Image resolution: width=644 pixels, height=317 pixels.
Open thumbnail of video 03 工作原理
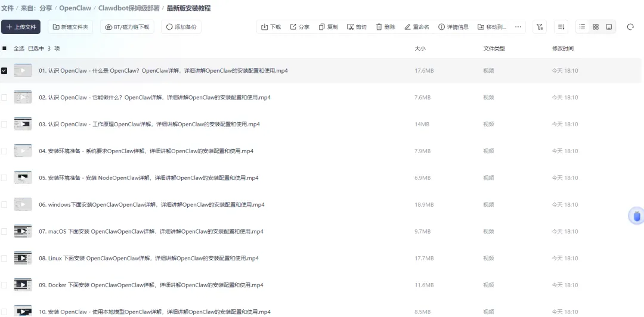[23, 124]
